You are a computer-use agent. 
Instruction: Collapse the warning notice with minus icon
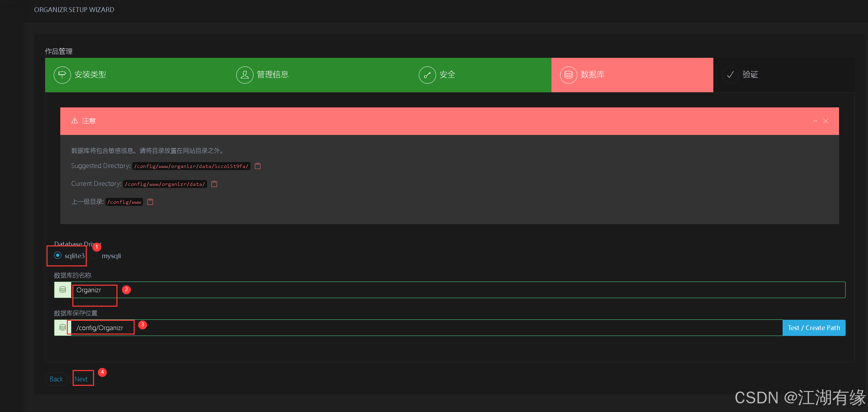815,121
